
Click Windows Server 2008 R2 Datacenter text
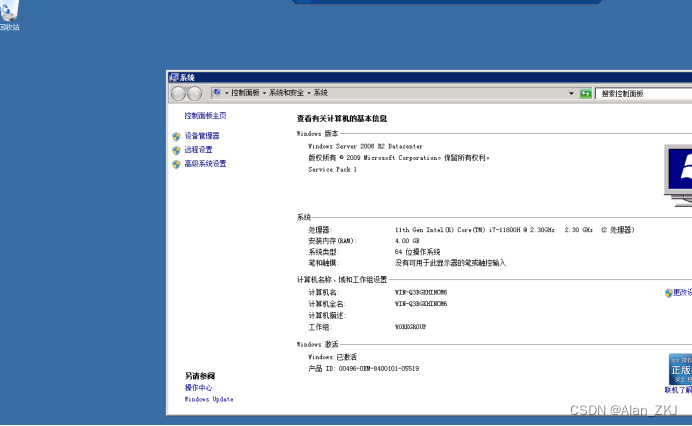click(x=365, y=146)
